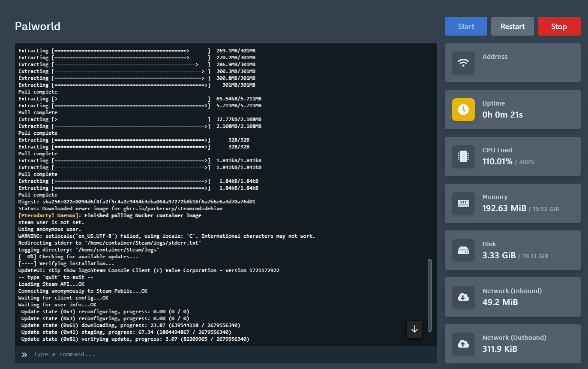Click the Disk drive icon

(x=463, y=250)
